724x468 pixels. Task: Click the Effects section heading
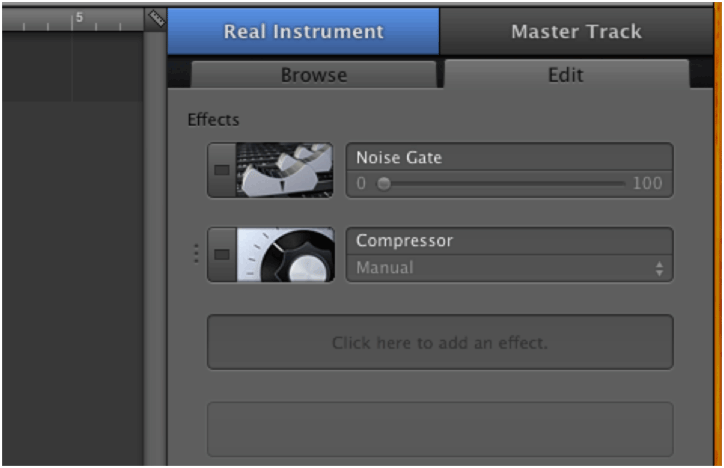213,120
